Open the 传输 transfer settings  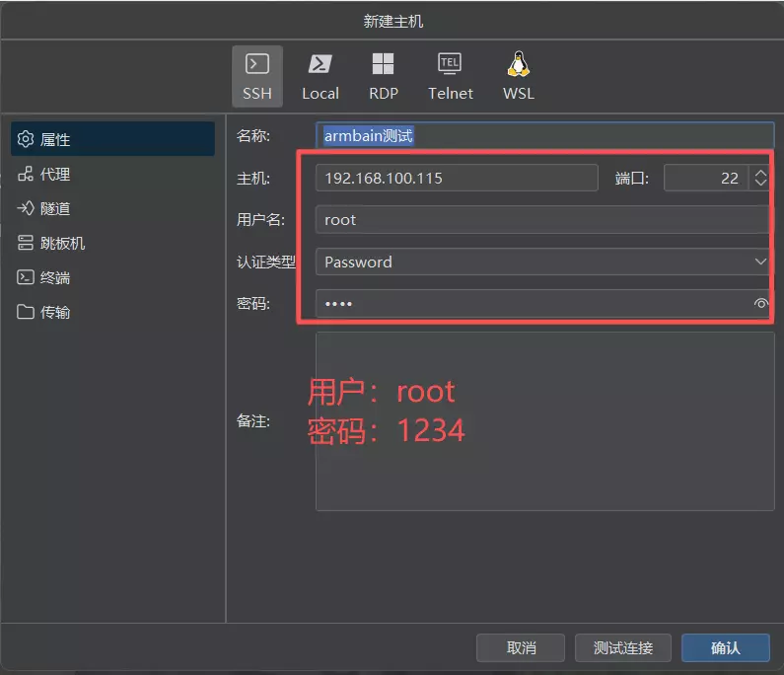click(x=113, y=312)
